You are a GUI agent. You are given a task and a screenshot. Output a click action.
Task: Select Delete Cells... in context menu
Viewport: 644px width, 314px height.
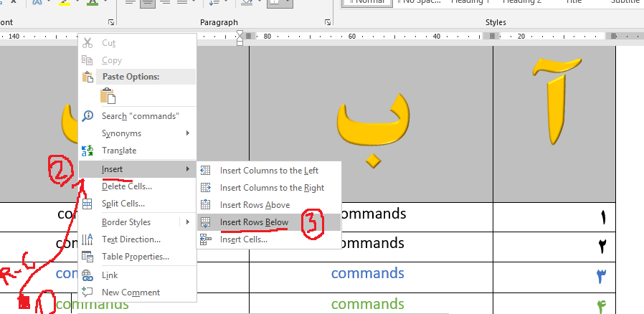click(126, 186)
